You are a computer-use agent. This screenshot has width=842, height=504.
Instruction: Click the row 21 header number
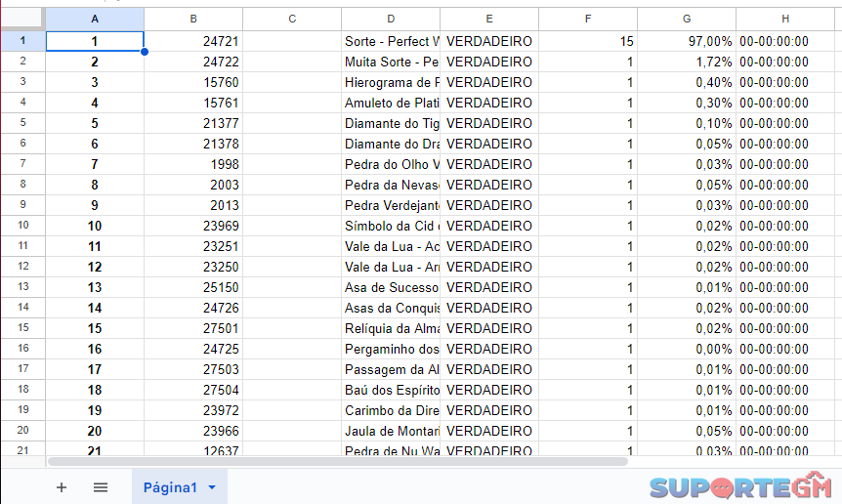pyautogui.click(x=22, y=449)
